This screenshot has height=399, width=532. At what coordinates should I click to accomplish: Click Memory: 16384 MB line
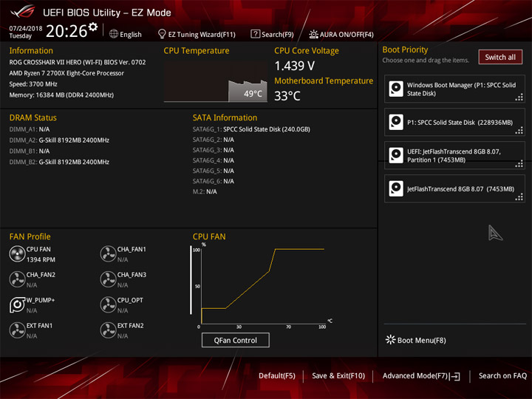pyautogui.click(x=61, y=95)
